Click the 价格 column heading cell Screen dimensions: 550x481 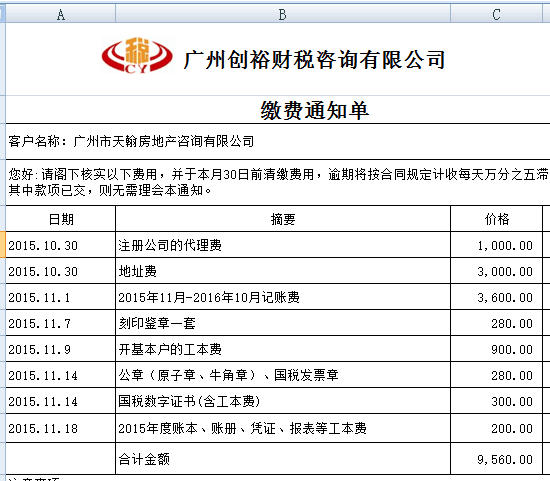click(x=496, y=219)
